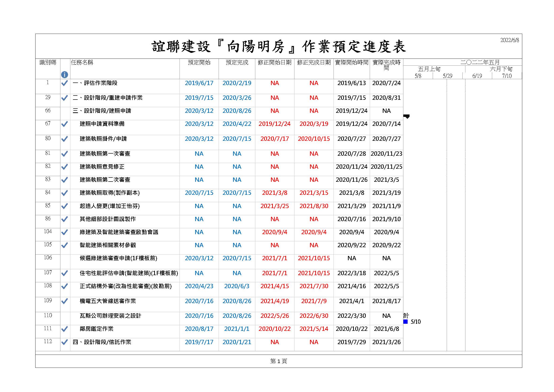Toggle the completion check for 機電五大管線送審作業

(x=64, y=301)
